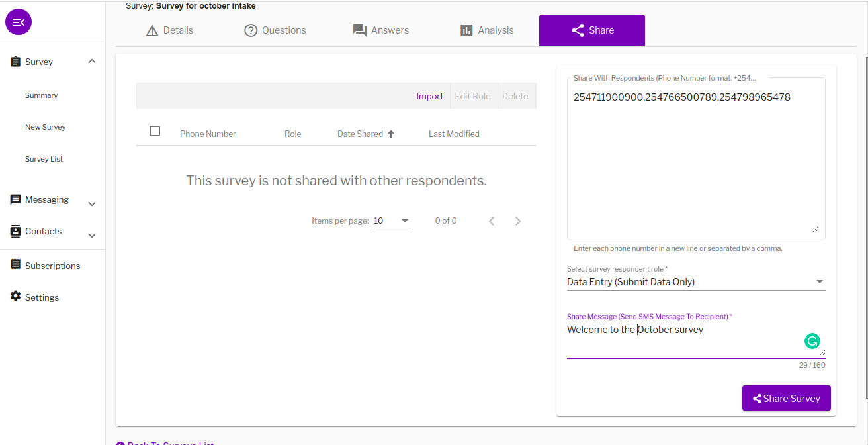This screenshot has height=445, width=868.
Task: Go to previous page arrow
Action: click(x=492, y=221)
